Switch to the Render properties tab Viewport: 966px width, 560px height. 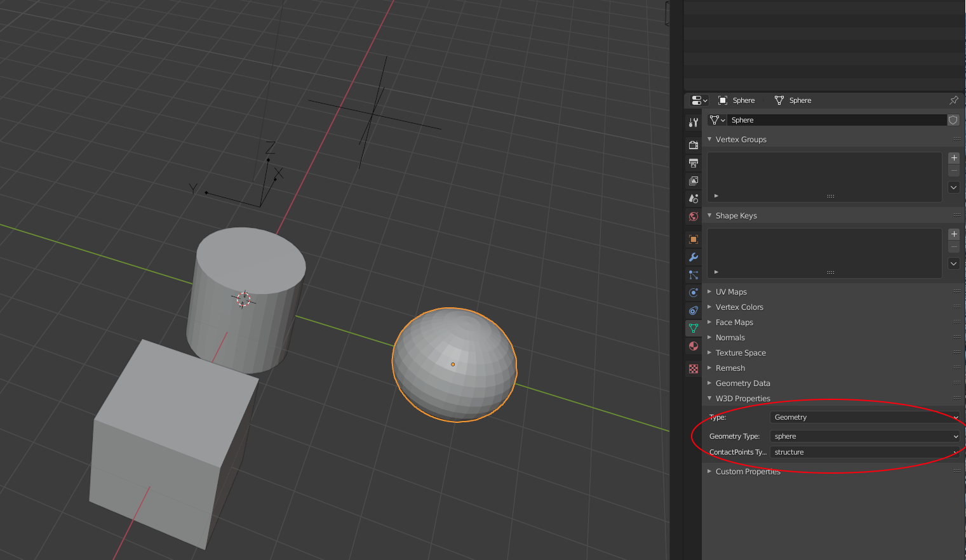[x=694, y=145]
